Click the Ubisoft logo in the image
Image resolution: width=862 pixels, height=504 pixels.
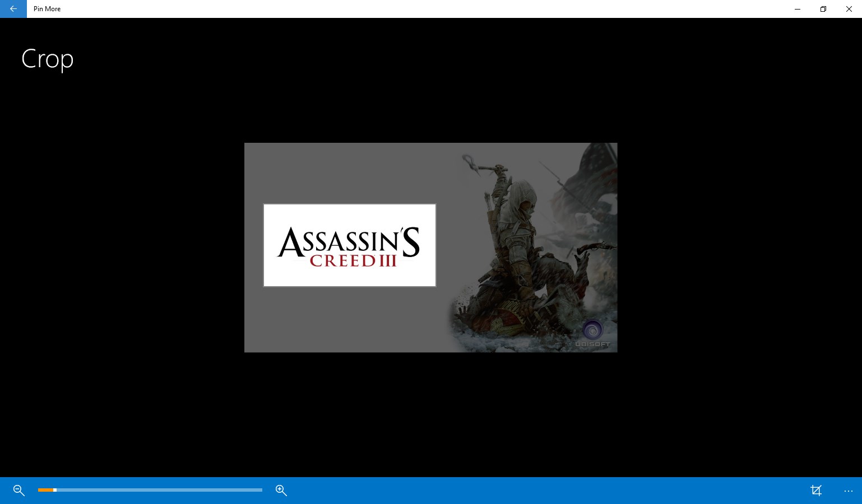[592, 330]
